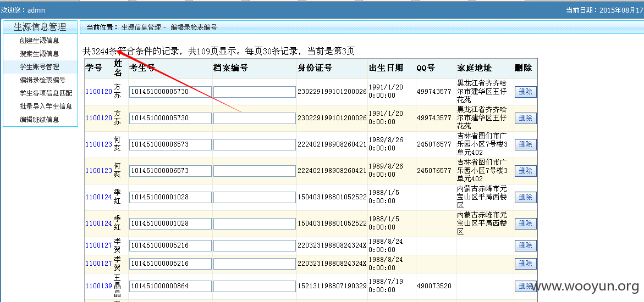Open 搜索生源信息 in the sidebar
Viewport: 644px width, 302px height.
[39, 54]
